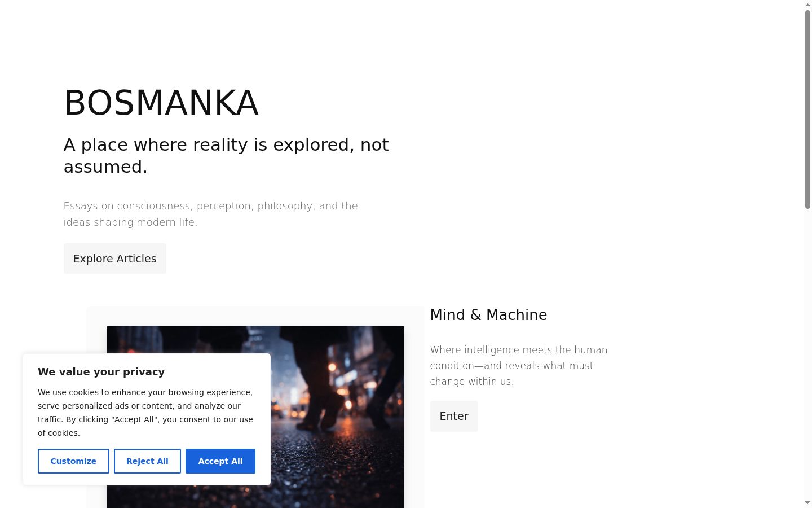This screenshot has width=812, height=508.
Task: Open the Mind & Machine section via Enter button
Action: [454, 416]
